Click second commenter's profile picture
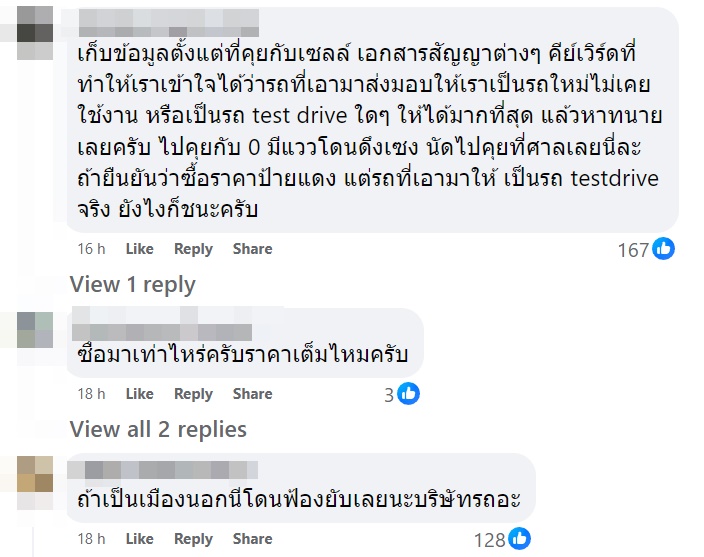The height and width of the screenshot is (557, 704). coord(34,329)
